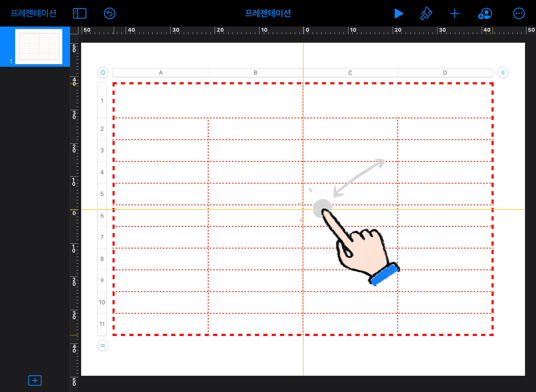Tap the centered 프레젠테이션 document title
The width and height of the screenshot is (536, 392).
268,13
